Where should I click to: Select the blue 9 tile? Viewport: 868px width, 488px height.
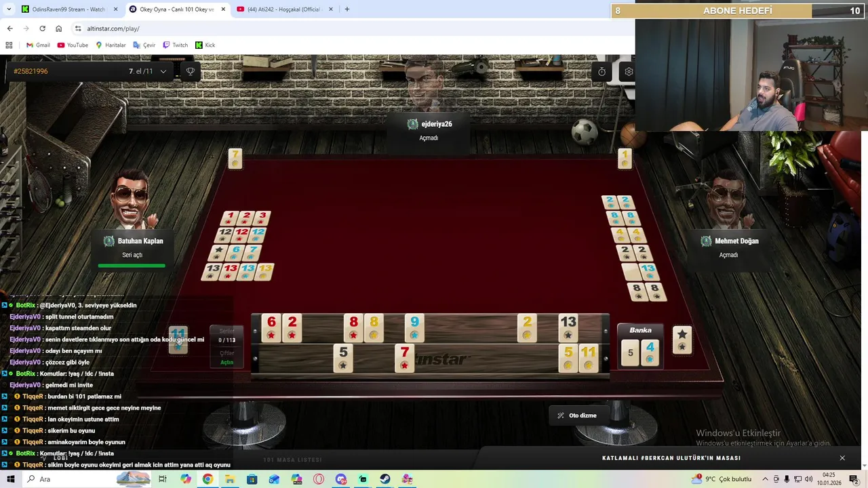(414, 328)
